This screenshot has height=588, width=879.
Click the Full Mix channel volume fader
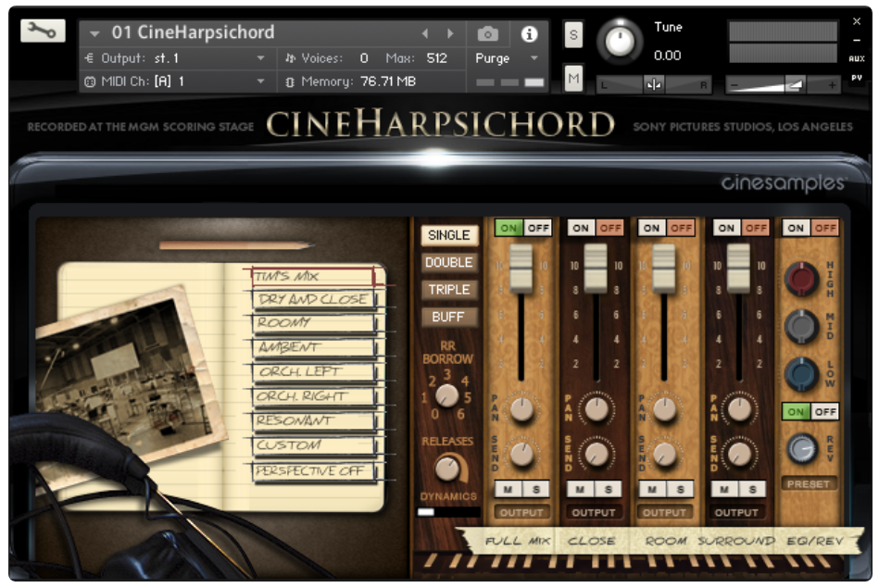point(521,268)
